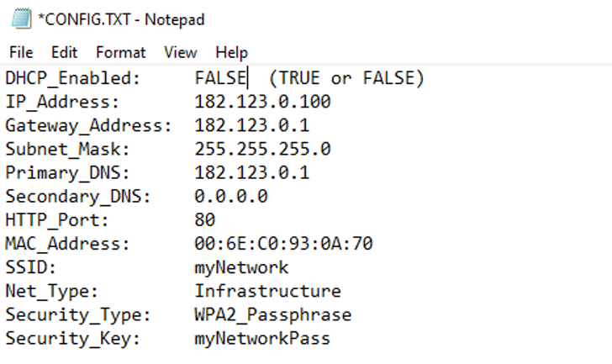612x364 pixels.
Task: Open the View menu
Action: pyautogui.click(x=180, y=52)
